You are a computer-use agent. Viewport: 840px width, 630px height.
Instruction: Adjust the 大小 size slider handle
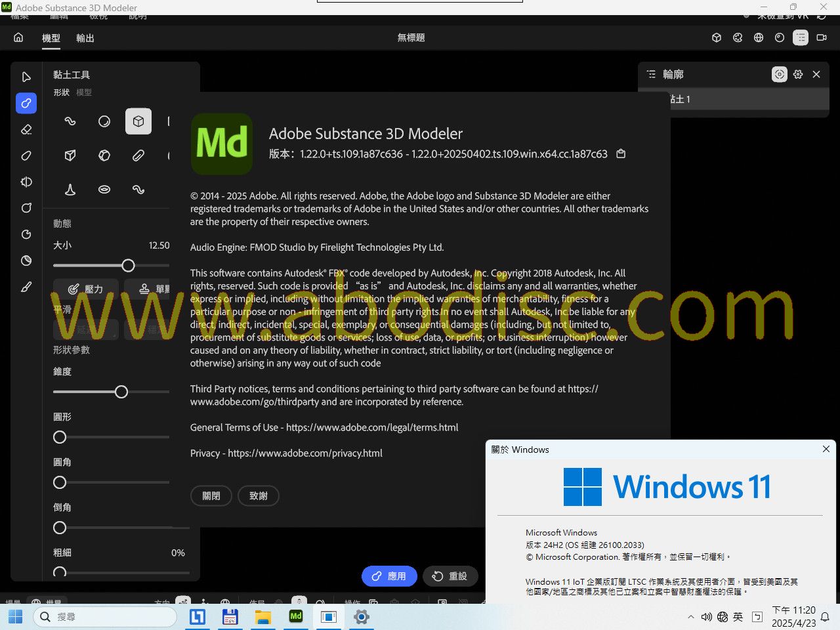point(129,265)
